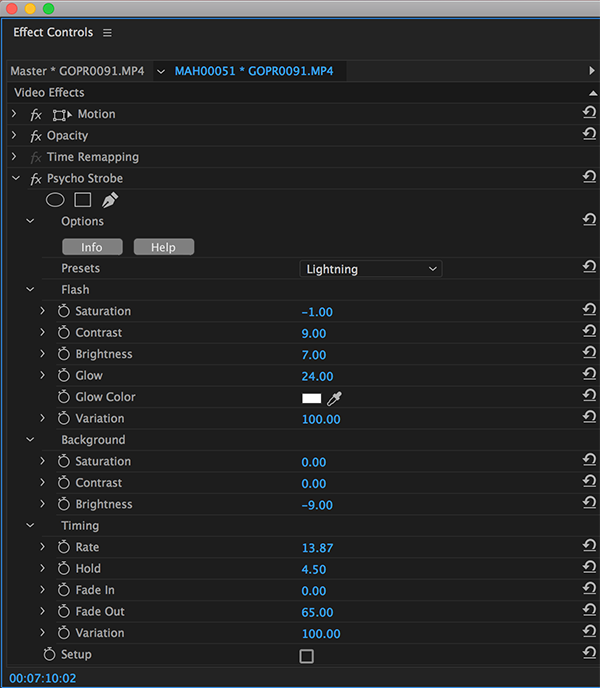Click the Help button
Image resolution: width=600 pixels, height=688 pixels.
pyautogui.click(x=163, y=247)
